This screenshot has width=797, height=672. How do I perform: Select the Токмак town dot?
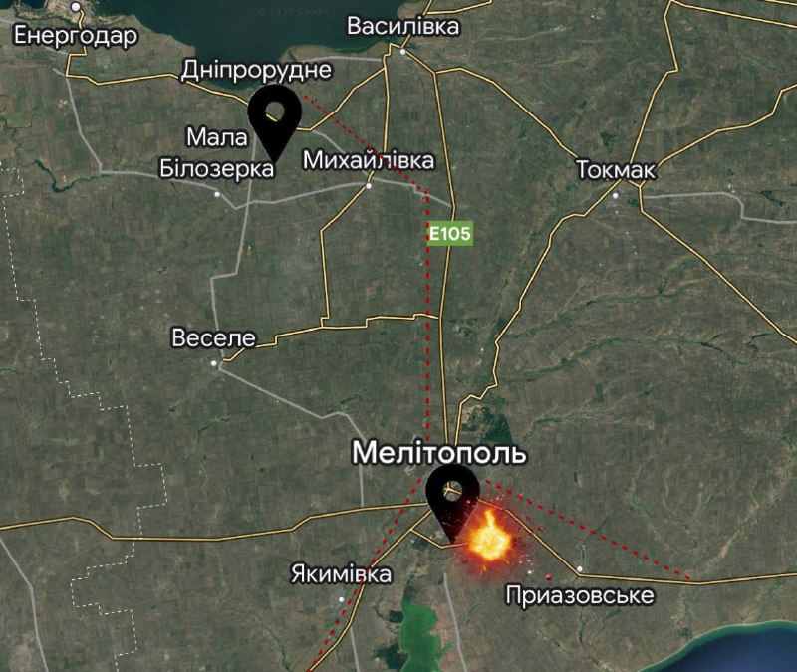pyautogui.click(x=616, y=195)
